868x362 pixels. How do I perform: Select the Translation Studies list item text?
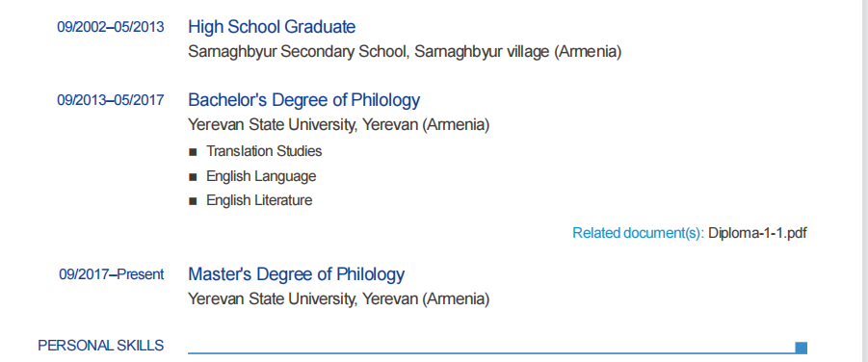pos(264,151)
